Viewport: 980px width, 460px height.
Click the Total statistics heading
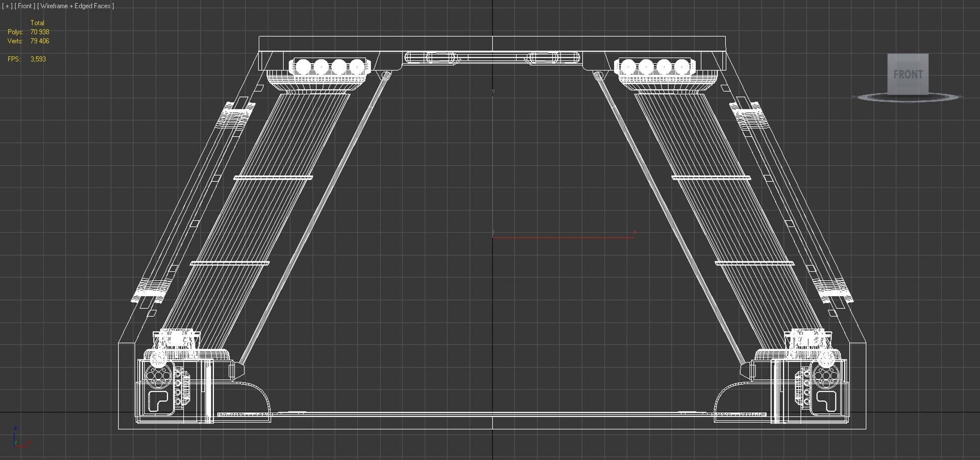(x=37, y=23)
